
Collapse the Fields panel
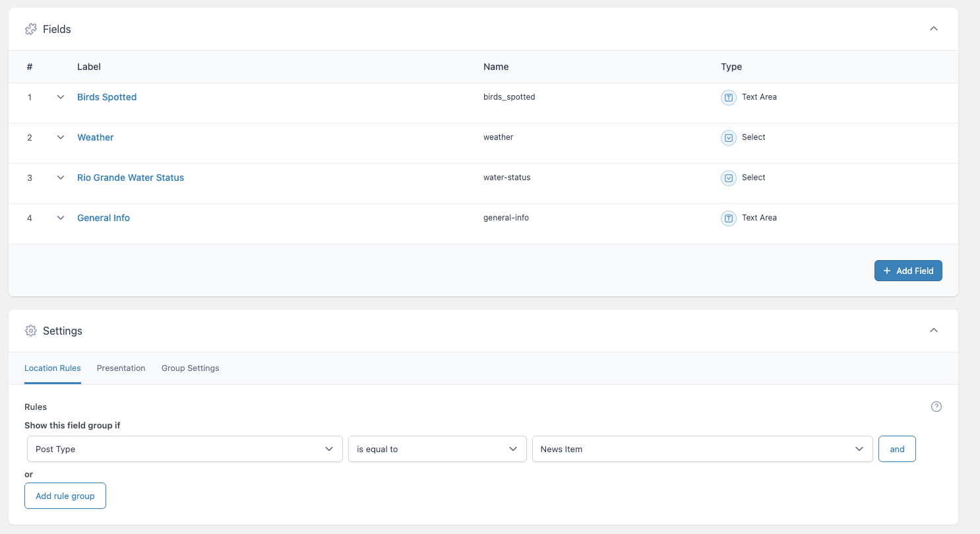coord(933,28)
